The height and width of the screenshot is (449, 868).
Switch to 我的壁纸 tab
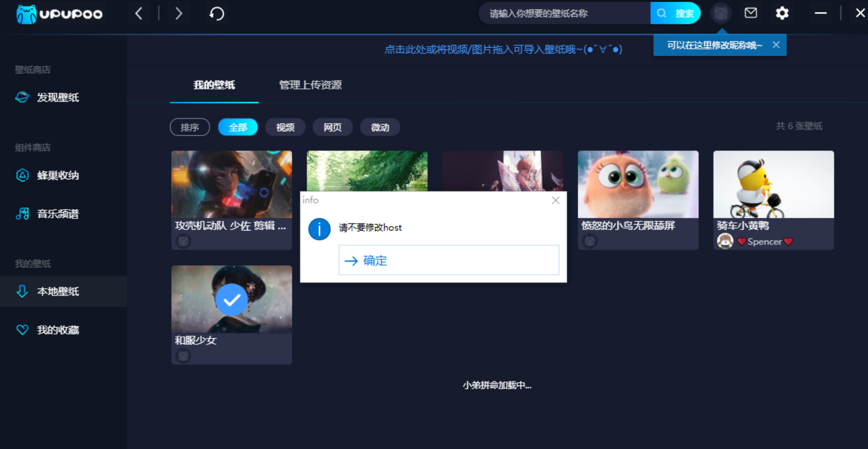coord(214,85)
